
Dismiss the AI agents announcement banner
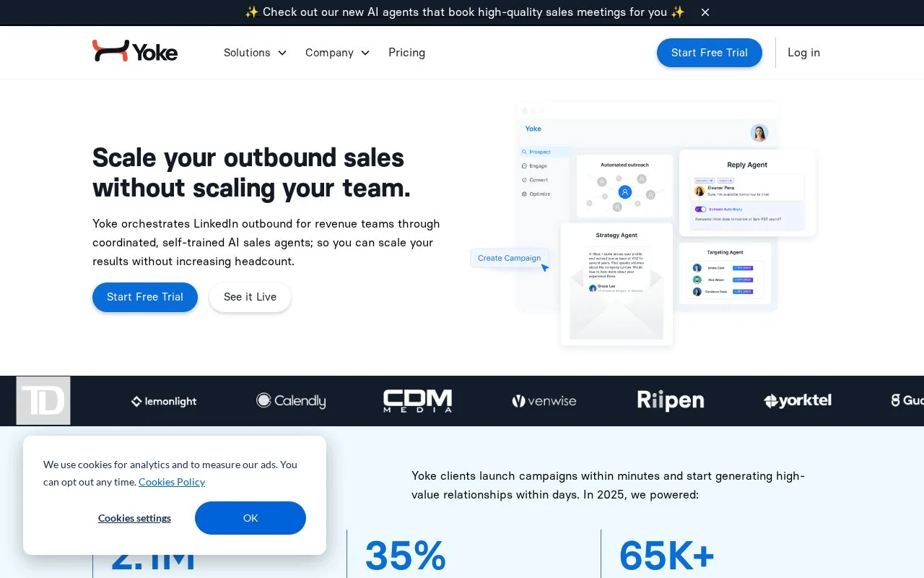705,12
